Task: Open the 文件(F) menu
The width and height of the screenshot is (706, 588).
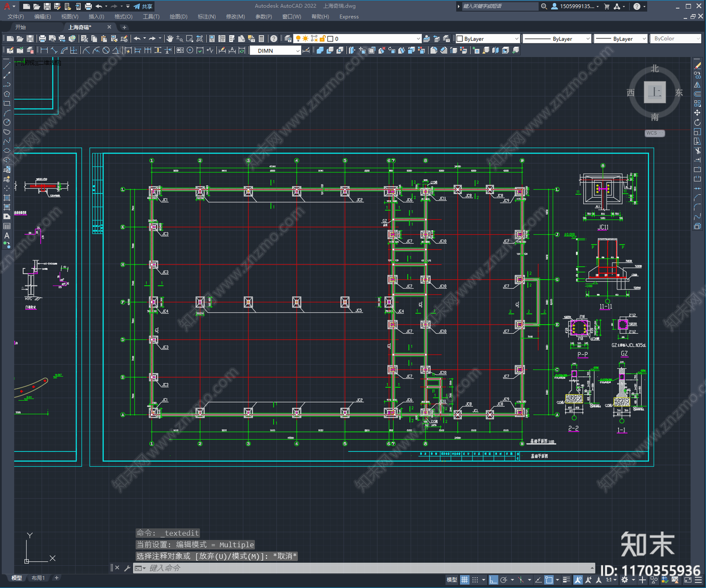Action: (x=16, y=17)
